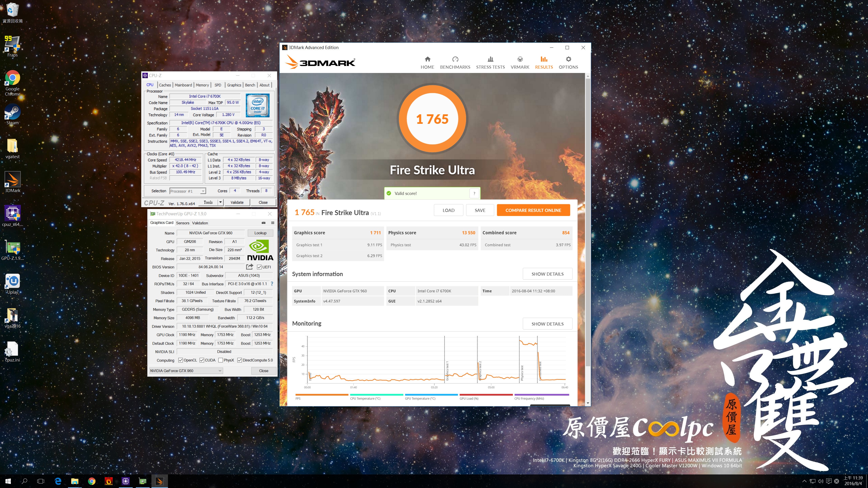Viewport: 868px width, 488px height.
Task: Select the cpuz_x64 desktop icon
Action: click(x=12, y=216)
